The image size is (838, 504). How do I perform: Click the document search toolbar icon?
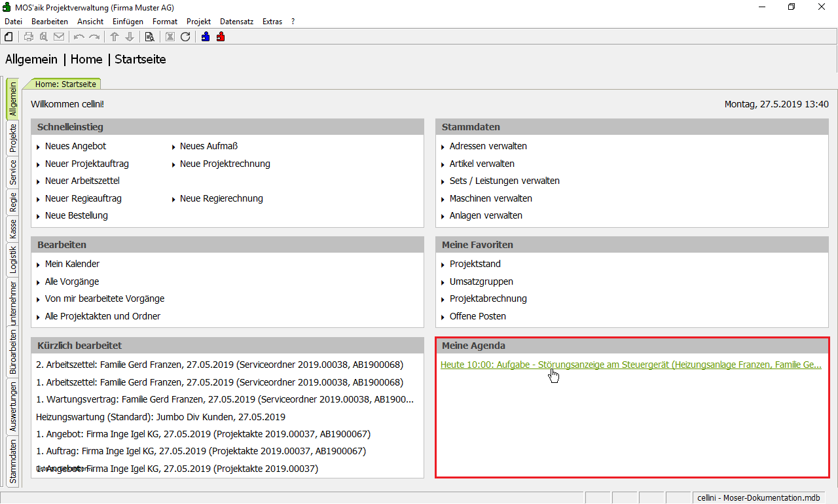[x=149, y=37]
